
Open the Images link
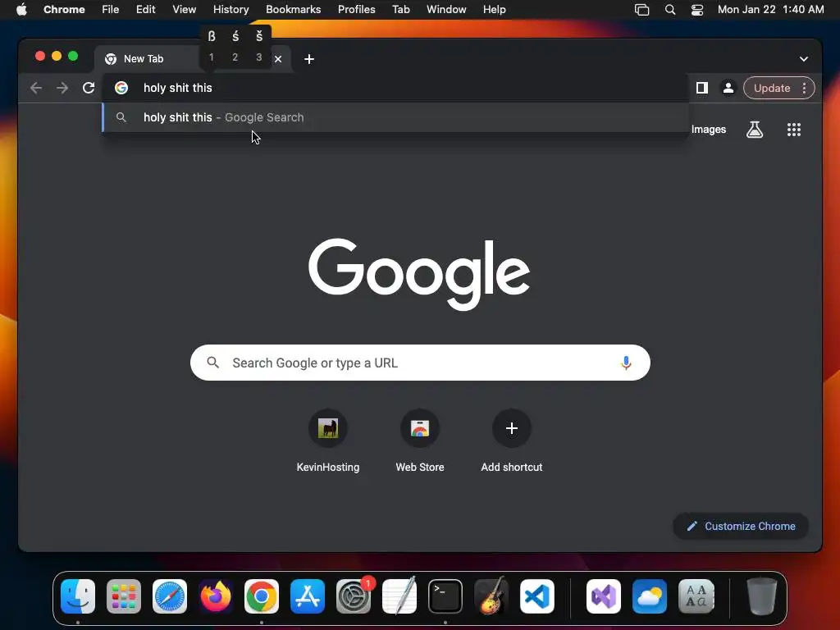pos(708,130)
